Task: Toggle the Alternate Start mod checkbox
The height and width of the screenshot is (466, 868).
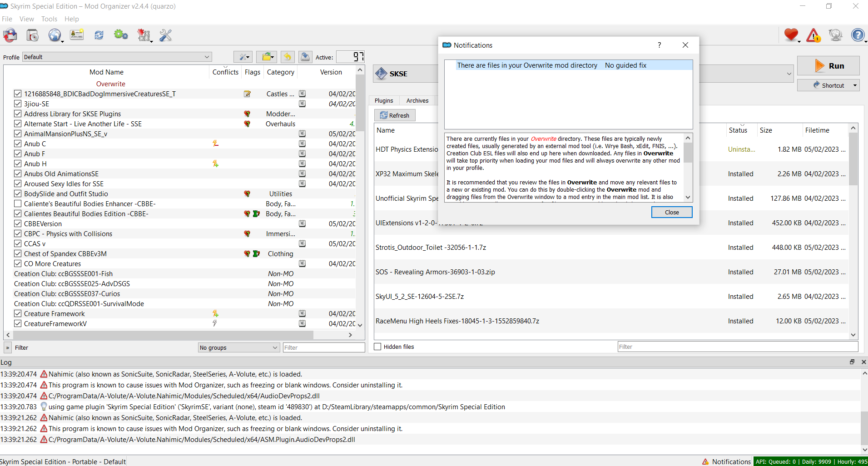Action: click(x=18, y=124)
